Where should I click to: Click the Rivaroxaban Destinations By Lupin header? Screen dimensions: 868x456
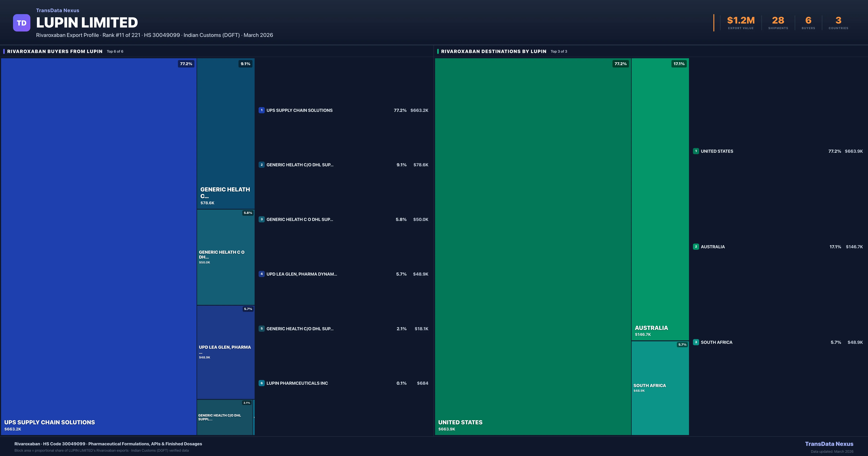point(493,51)
